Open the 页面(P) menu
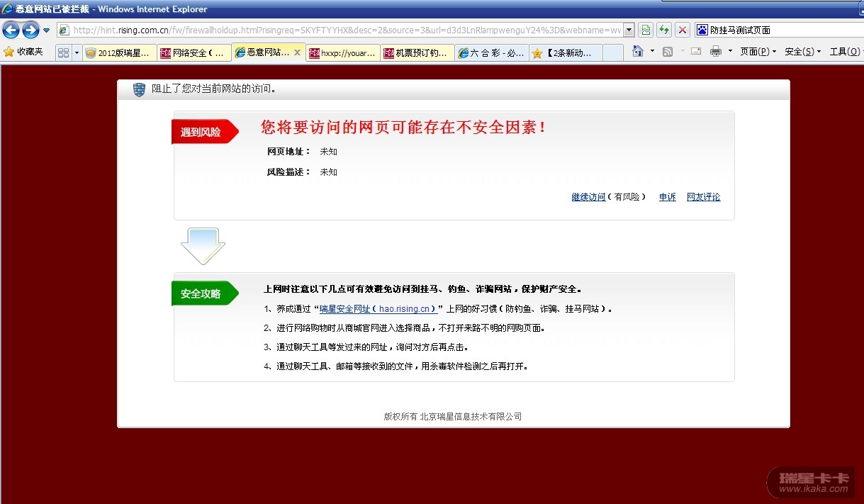 (758, 52)
